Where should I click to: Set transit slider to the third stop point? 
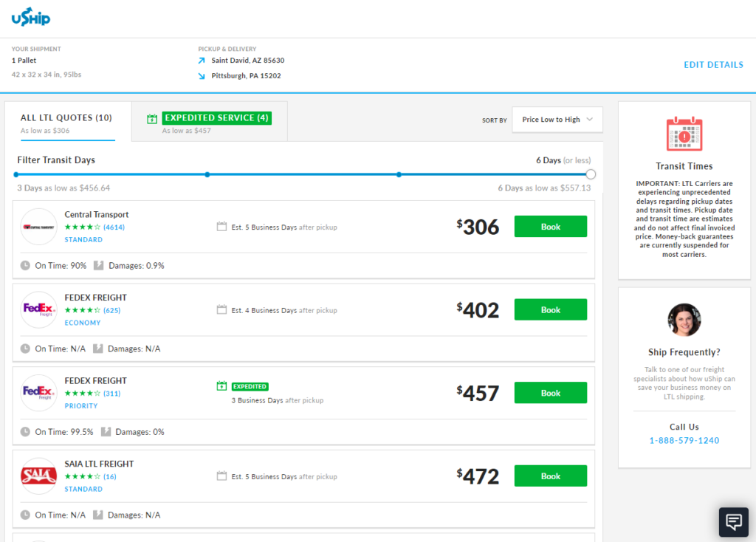[399, 174]
